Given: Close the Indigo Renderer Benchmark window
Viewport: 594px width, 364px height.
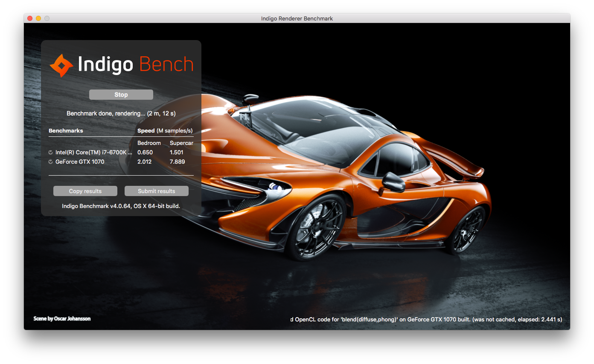Looking at the screenshot, I should coord(30,18).
